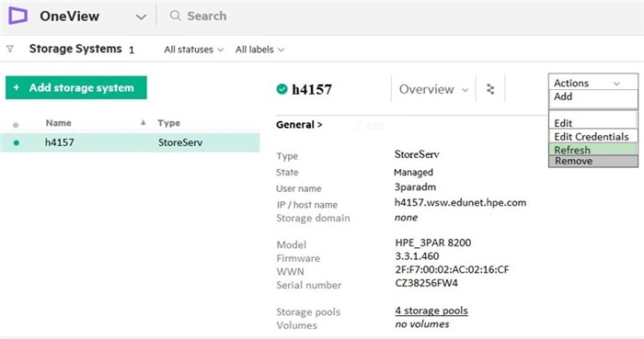Click the firmware value 3.3.1.460
The width and height of the screenshot is (644, 339).
(417, 256)
